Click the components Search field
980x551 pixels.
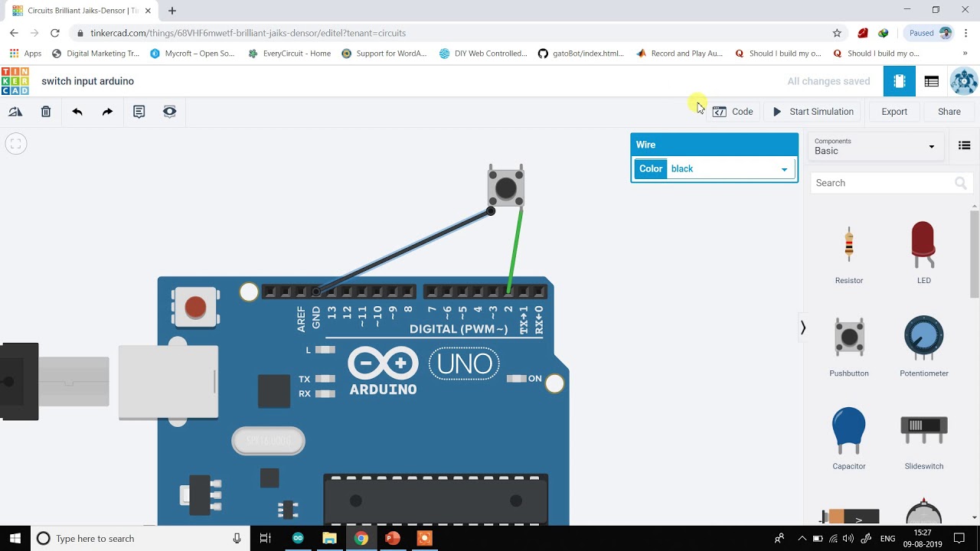point(891,183)
